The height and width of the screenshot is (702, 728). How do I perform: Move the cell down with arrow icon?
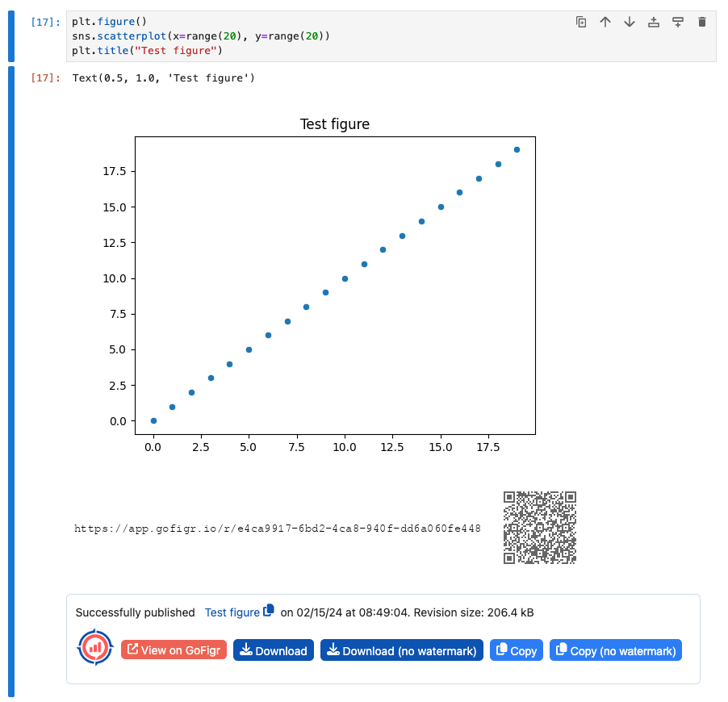[x=630, y=23]
